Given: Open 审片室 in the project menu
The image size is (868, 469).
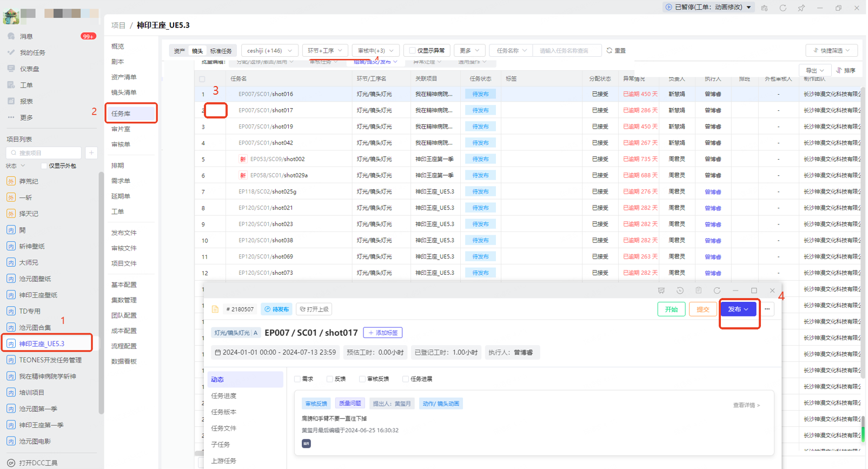Looking at the screenshot, I should tap(121, 129).
